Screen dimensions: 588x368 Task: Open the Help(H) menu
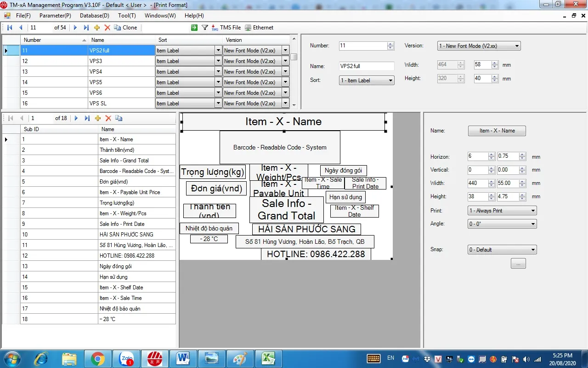[194, 16]
